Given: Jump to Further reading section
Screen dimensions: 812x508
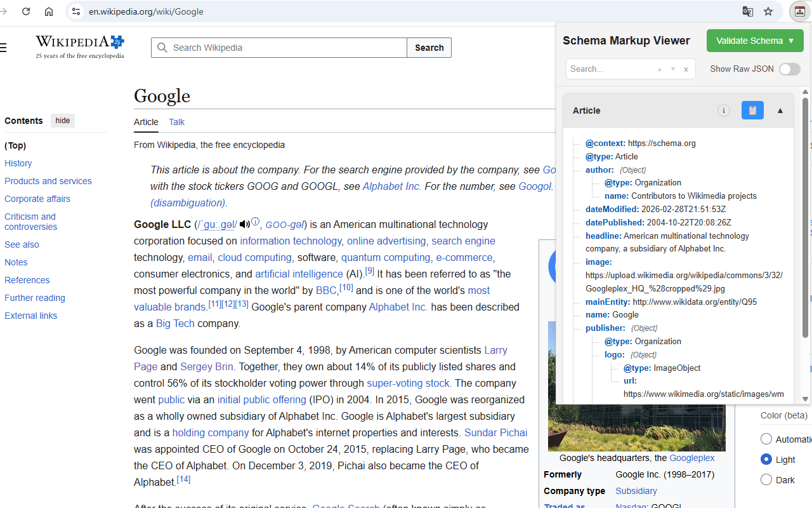Looking at the screenshot, I should [35, 298].
